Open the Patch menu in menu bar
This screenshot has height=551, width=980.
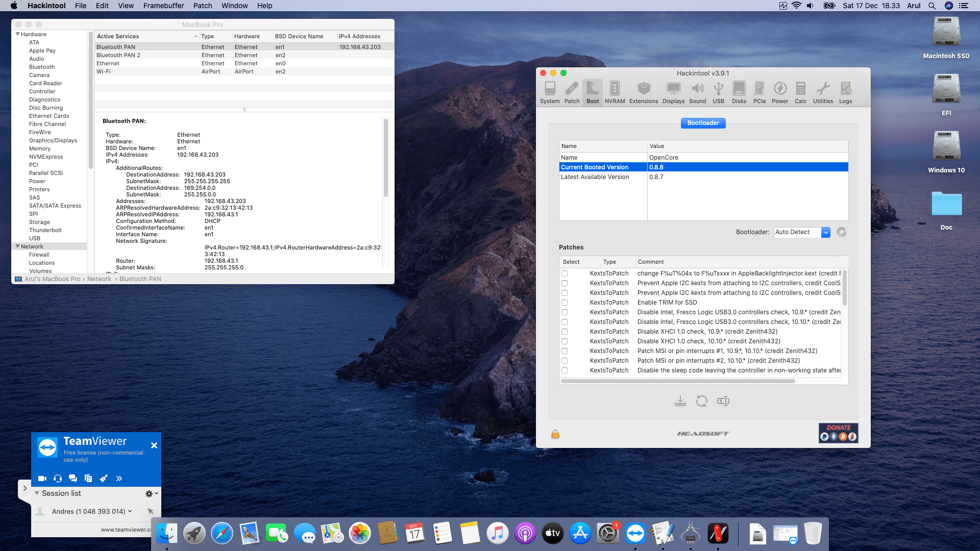(203, 6)
